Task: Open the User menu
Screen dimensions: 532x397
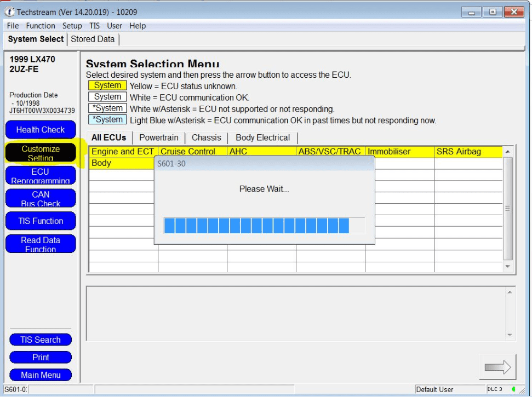Action: tap(115, 26)
